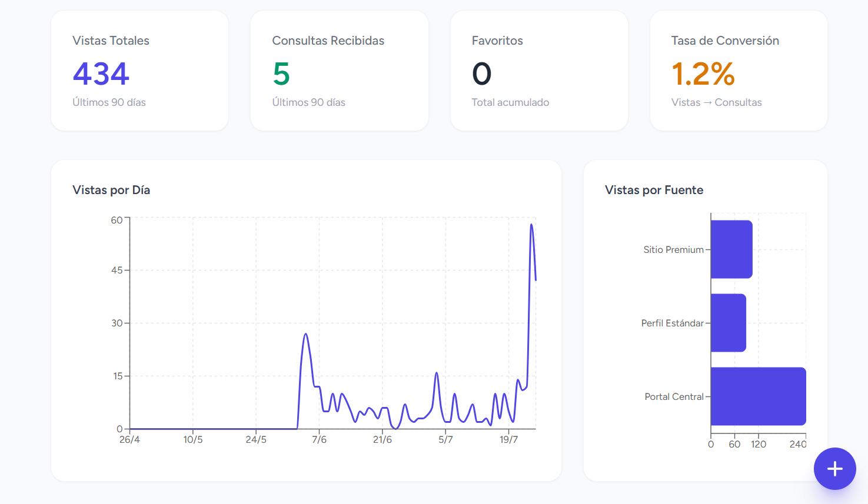868x504 pixels.
Task: Click the 5/7 date tick label
Action: (x=445, y=439)
